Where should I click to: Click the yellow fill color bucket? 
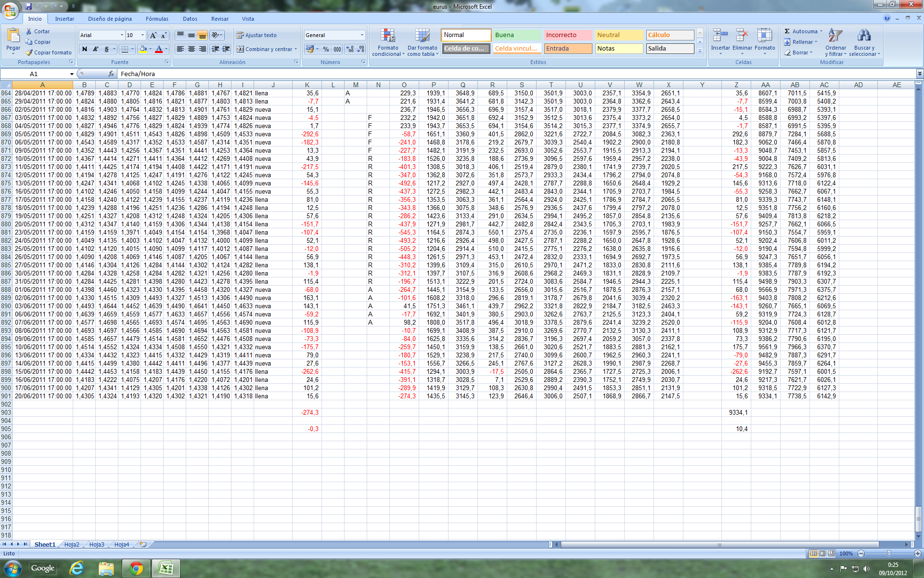pyautogui.click(x=143, y=49)
